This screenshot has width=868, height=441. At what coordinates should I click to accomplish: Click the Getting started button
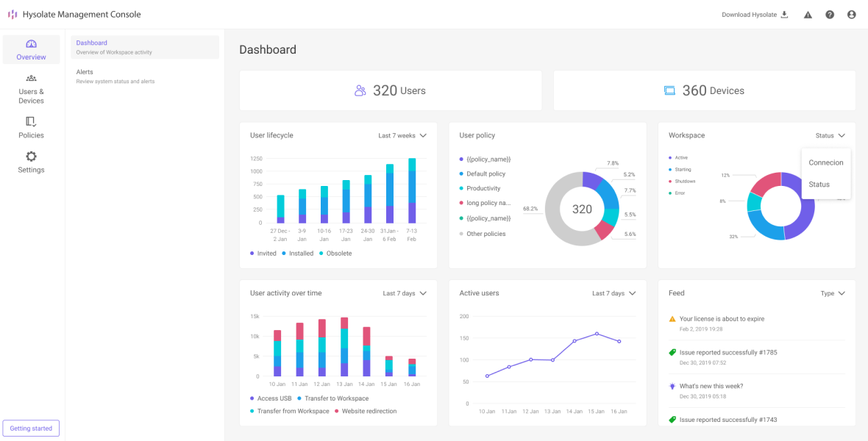click(x=31, y=429)
